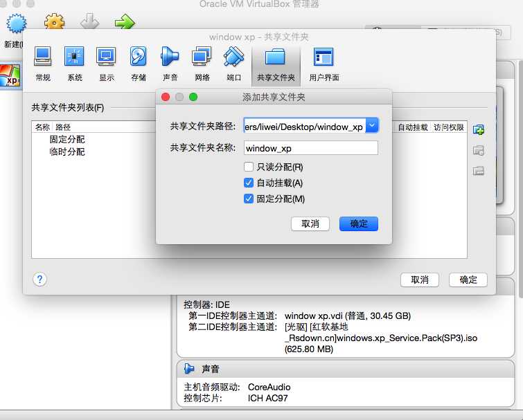
Task: Click the shared folder name field
Action: (311, 148)
